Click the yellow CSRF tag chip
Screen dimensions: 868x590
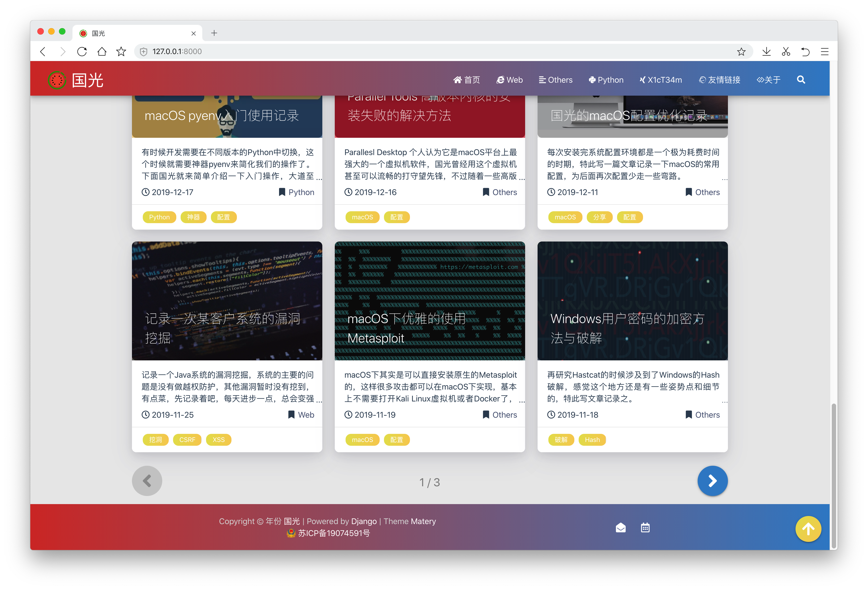tap(187, 440)
